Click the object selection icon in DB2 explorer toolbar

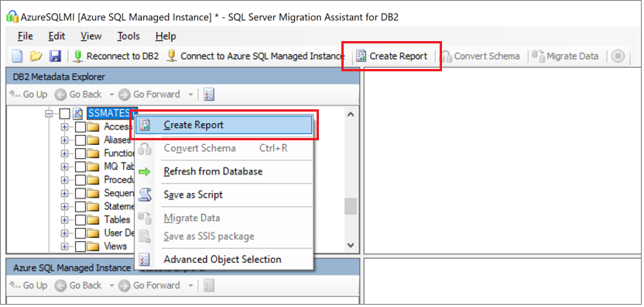pos(210,95)
